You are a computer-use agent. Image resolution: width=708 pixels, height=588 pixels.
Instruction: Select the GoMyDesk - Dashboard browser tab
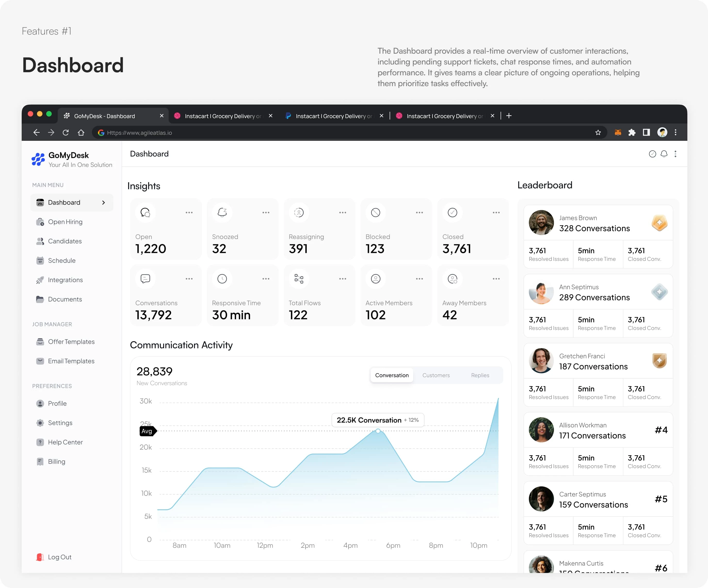tap(113, 116)
